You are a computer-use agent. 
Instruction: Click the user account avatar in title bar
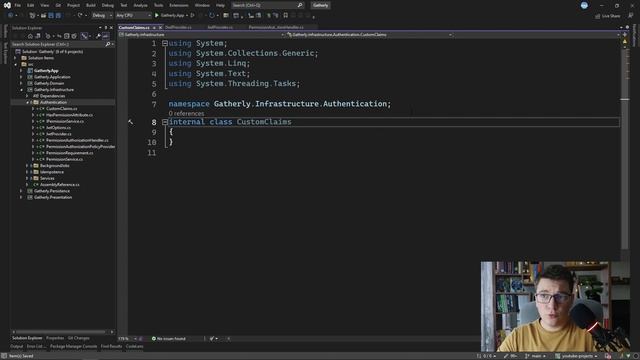(584, 5)
